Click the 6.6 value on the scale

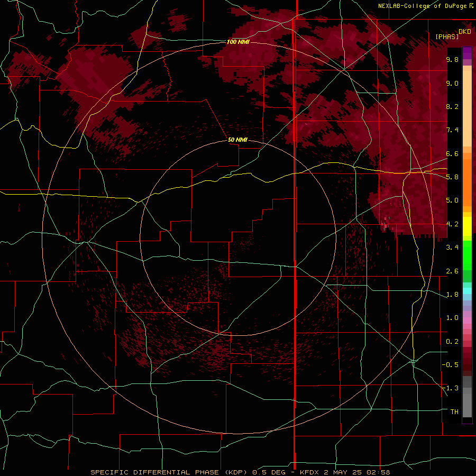coord(452,153)
